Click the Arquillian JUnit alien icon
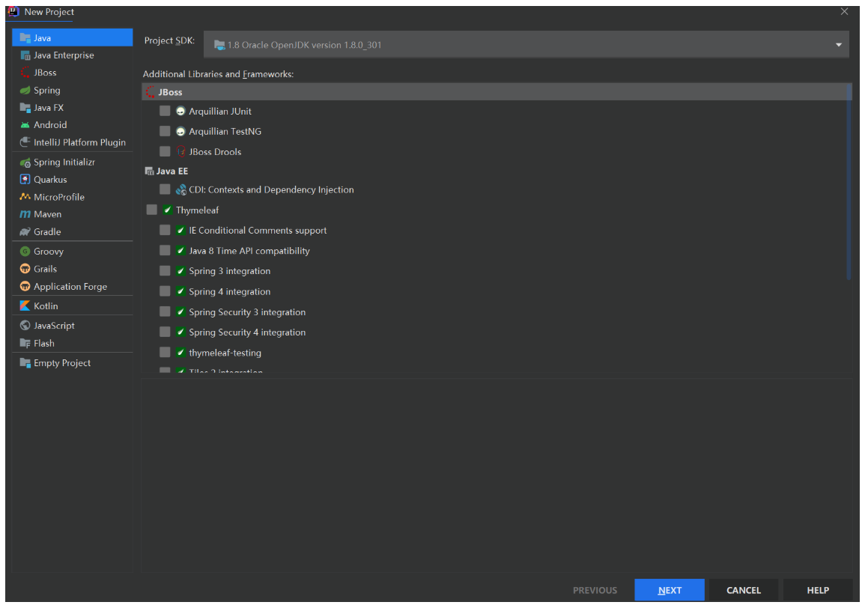868x608 pixels. [x=180, y=112]
